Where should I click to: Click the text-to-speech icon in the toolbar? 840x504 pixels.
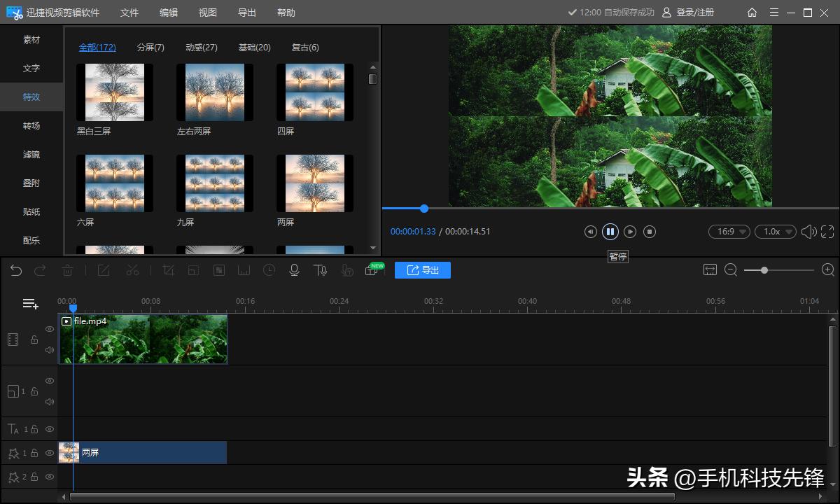321,270
